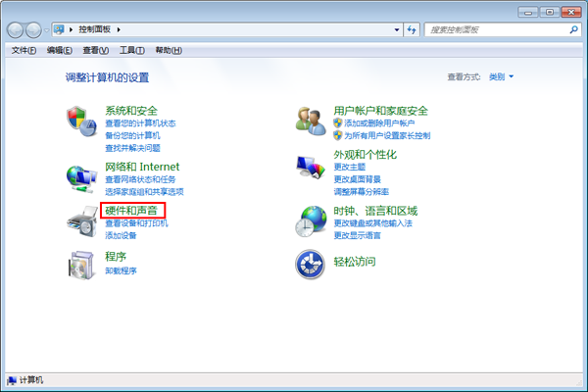Click the Hardware and Sound printer icon

(x=81, y=222)
